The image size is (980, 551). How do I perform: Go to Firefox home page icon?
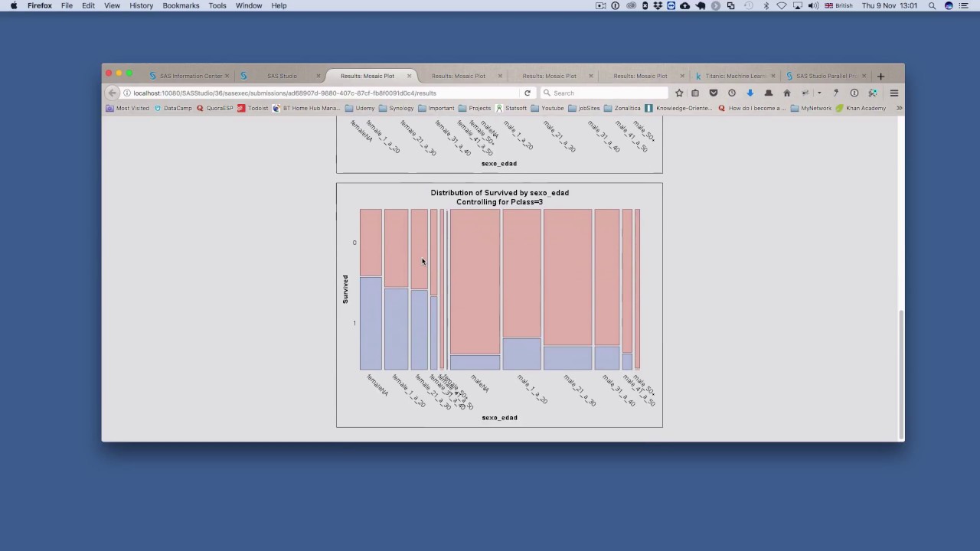[787, 93]
